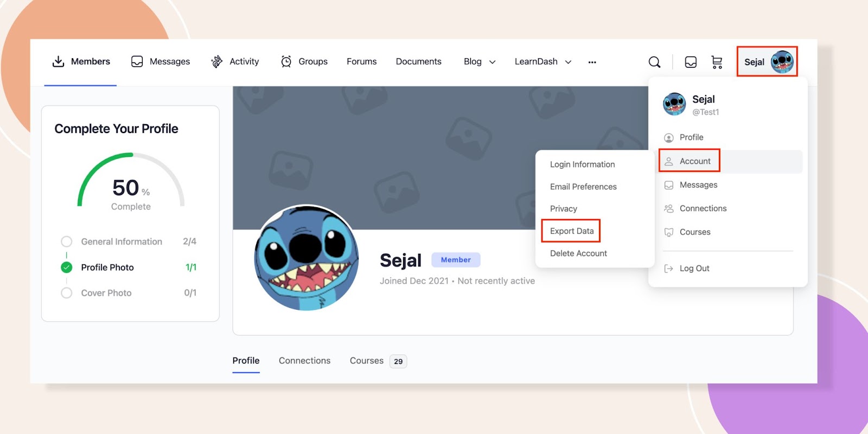Viewport: 868px width, 434px height.
Task: Open the General Information profile step
Action: (x=122, y=241)
